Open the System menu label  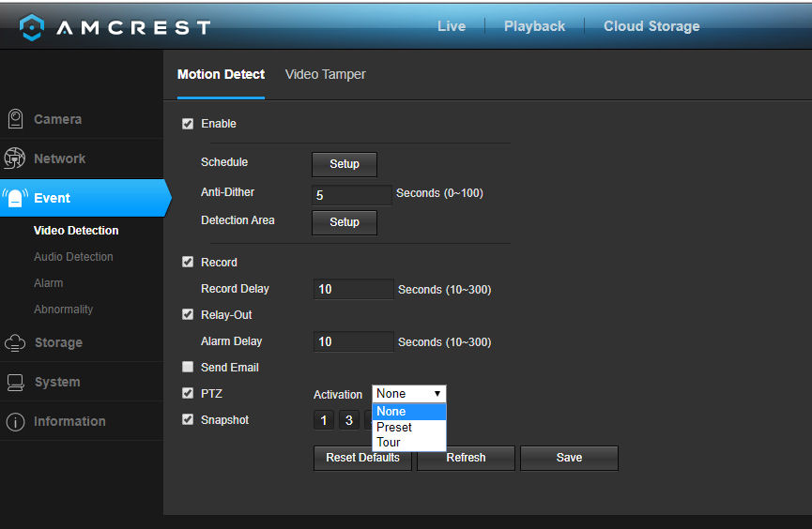coord(57,382)
